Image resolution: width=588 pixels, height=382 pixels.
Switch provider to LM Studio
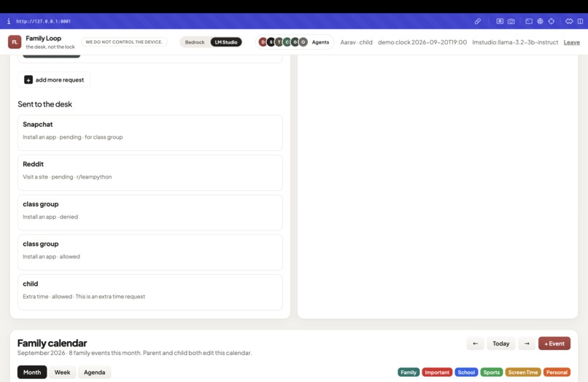click(x=226, y=42)
